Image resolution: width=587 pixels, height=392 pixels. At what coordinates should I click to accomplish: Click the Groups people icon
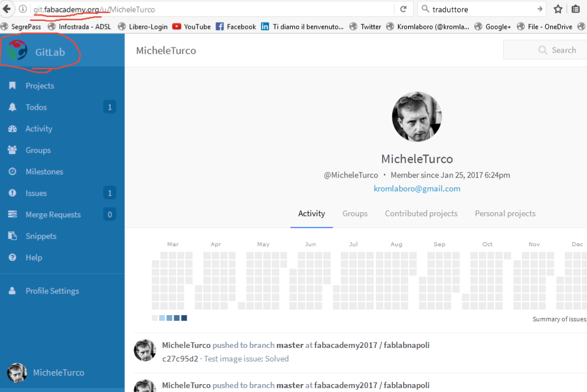(12, 150)
